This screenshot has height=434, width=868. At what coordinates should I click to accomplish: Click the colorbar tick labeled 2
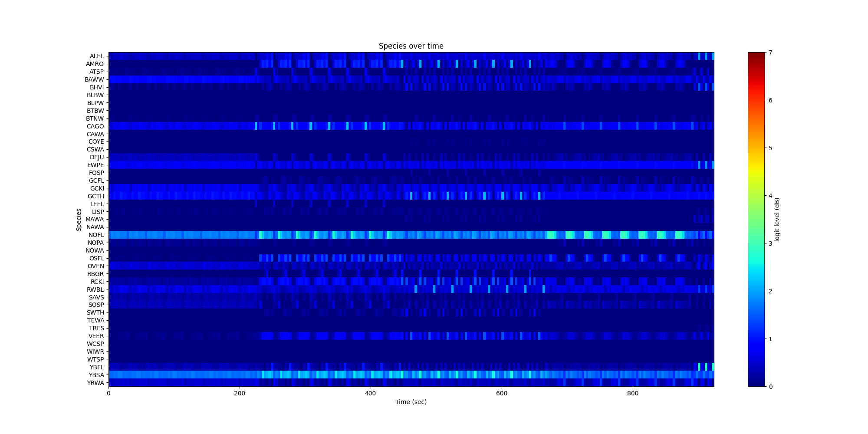[x=770, y=291]
